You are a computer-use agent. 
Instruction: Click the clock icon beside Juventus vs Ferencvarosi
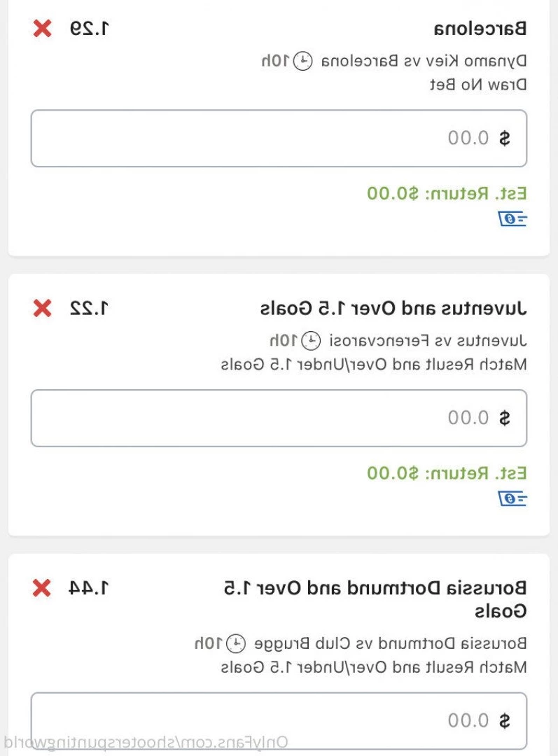pos(311,341)
